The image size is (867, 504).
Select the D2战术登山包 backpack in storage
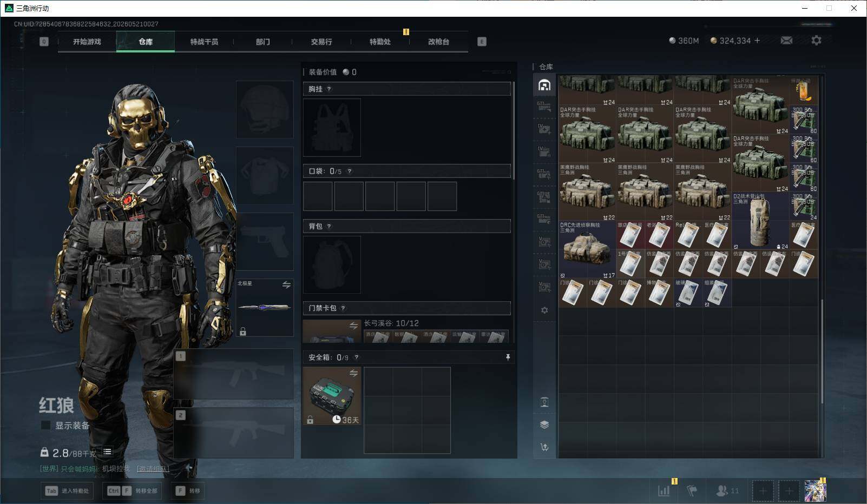point(760,221)
